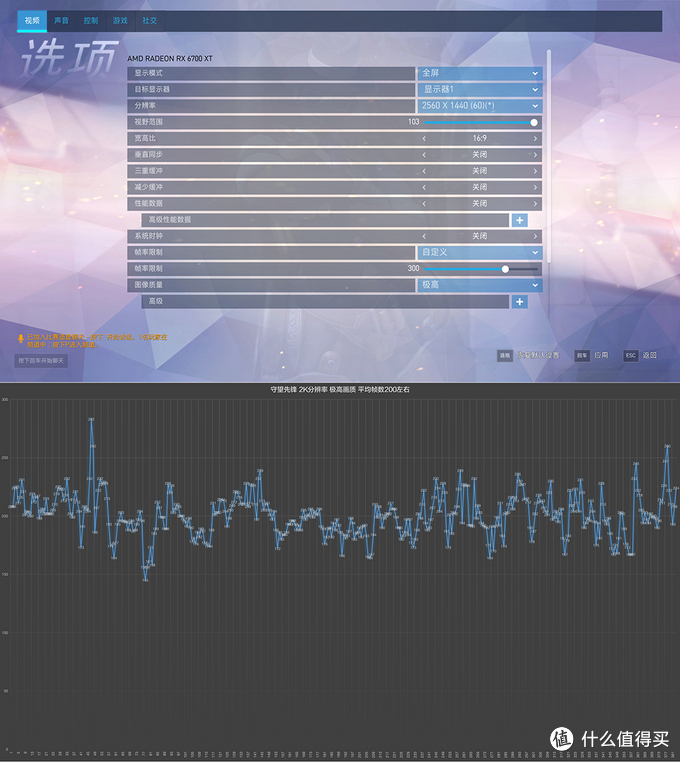Click right arrow on 减少缓冲 row
The height and width of the screenshot is (762, 680).
(535, 188)
